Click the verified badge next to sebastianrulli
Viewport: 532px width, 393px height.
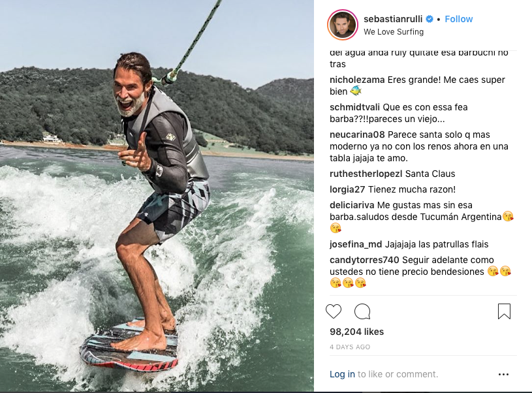[x=430, y=19]
